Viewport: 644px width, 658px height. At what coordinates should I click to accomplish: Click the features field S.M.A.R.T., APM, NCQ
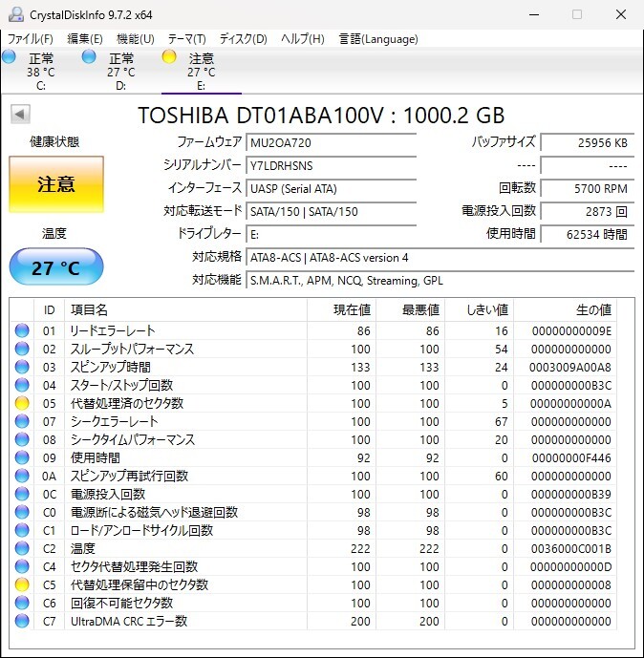tap(440, 281)
